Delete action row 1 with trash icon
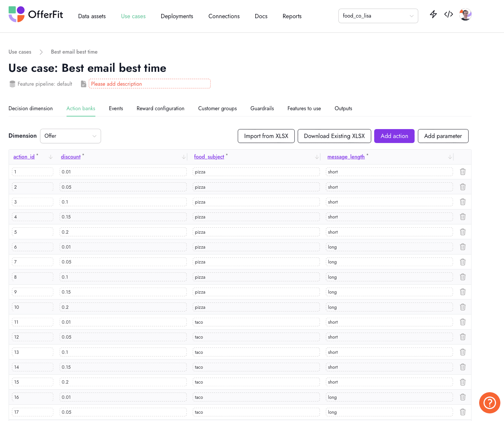 tap(463, 172)
